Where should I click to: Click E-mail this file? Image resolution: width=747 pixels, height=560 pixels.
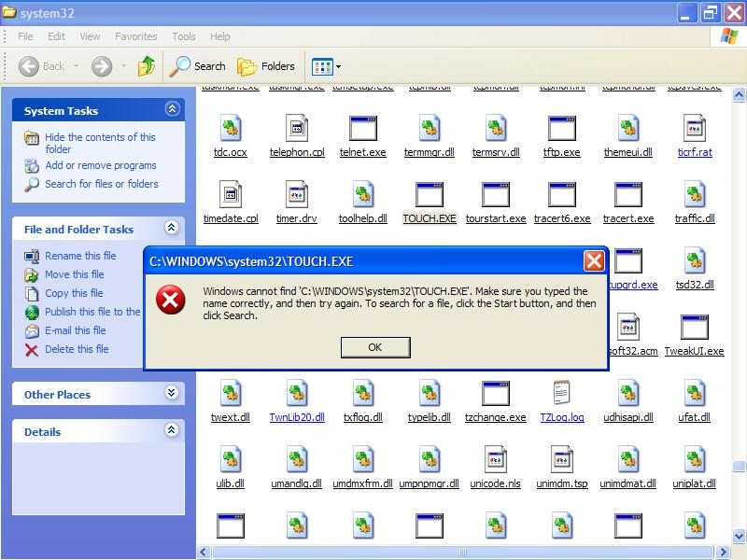(76, 330)
